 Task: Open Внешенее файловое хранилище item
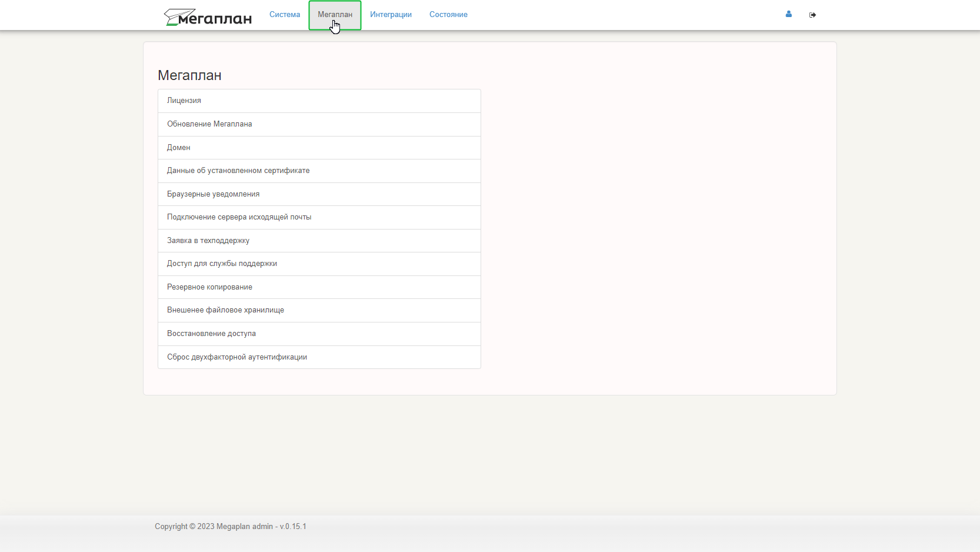pyautogui.click(x=319, y=310)
